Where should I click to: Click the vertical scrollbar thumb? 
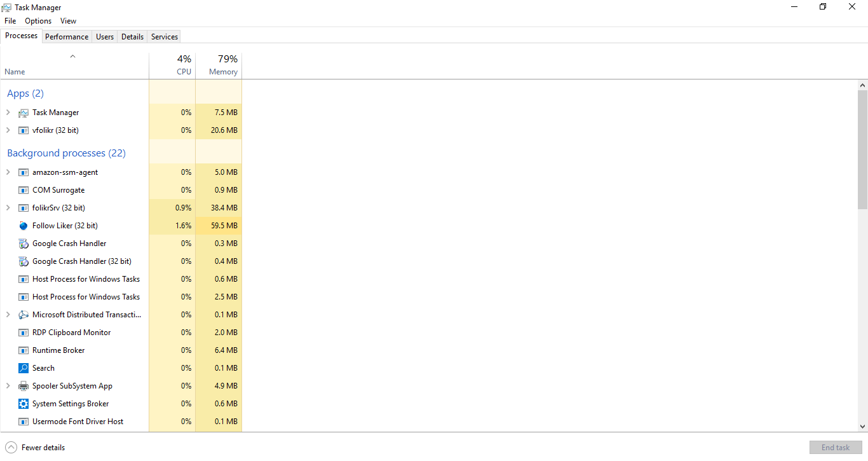point(863,149)
